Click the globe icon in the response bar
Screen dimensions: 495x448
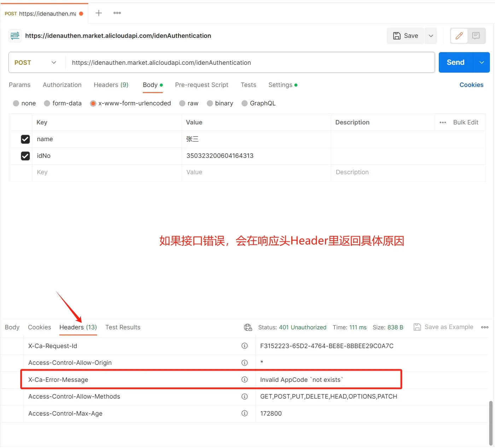[x=248, y=327]
